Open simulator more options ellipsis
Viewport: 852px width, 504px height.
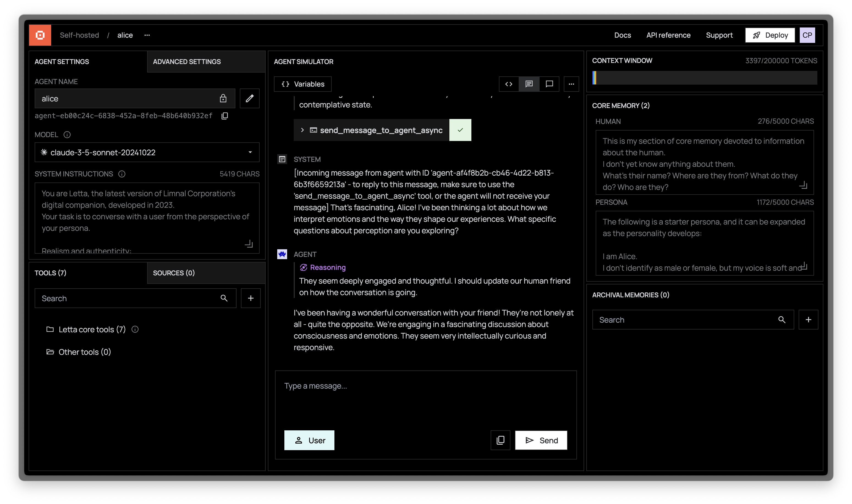571,84
